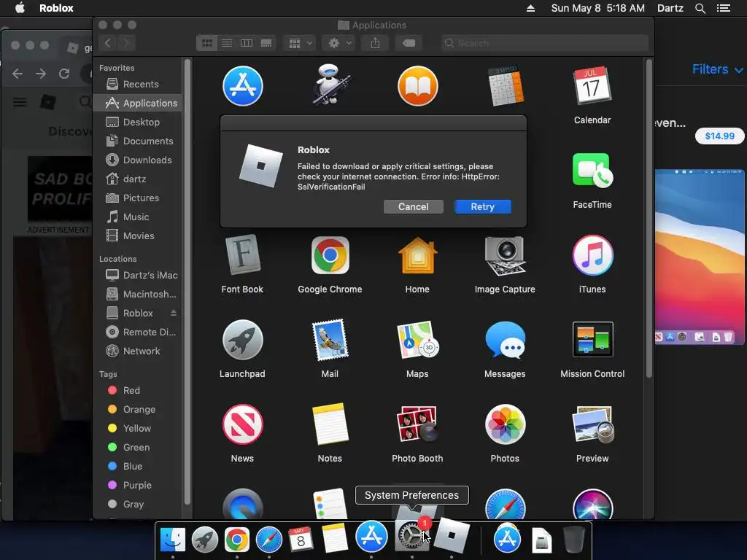Open the Apple menu

click(20, 8)
